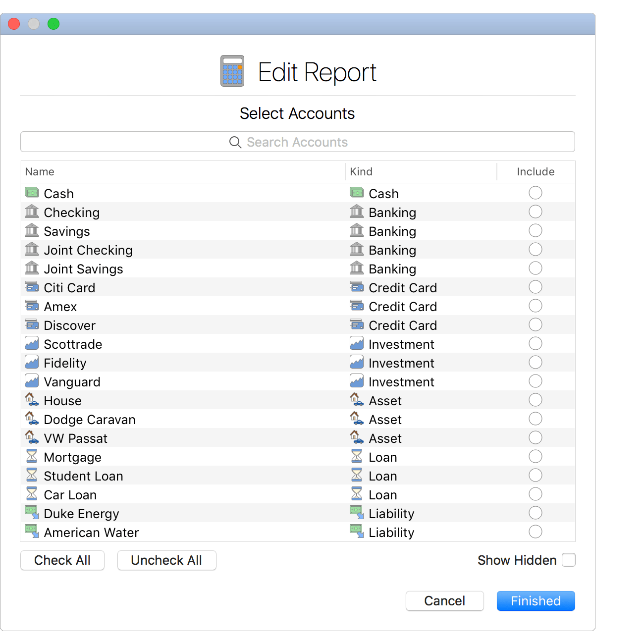Screen dimensions: 644x644
Task: Click the Cash money icon
Action: [x=31, y=193]
